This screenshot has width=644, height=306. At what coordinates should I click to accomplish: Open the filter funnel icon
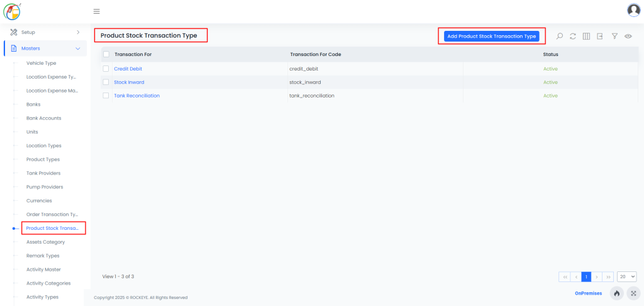[614, 37]
